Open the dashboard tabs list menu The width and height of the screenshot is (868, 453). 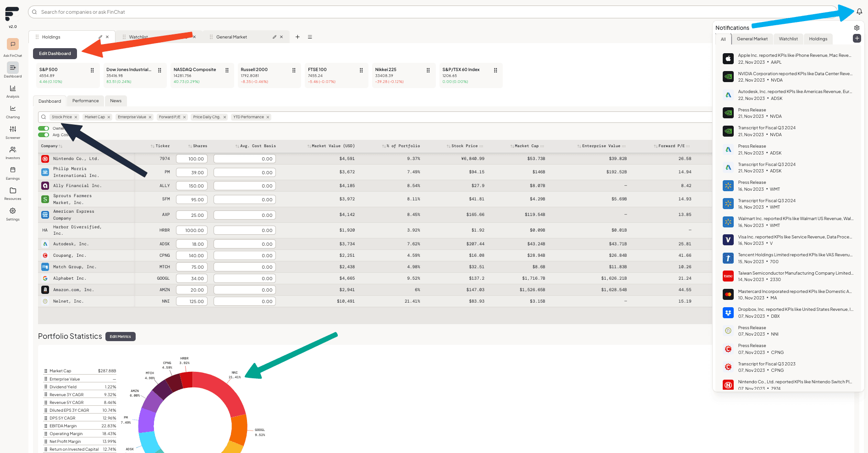click(310, 37)
